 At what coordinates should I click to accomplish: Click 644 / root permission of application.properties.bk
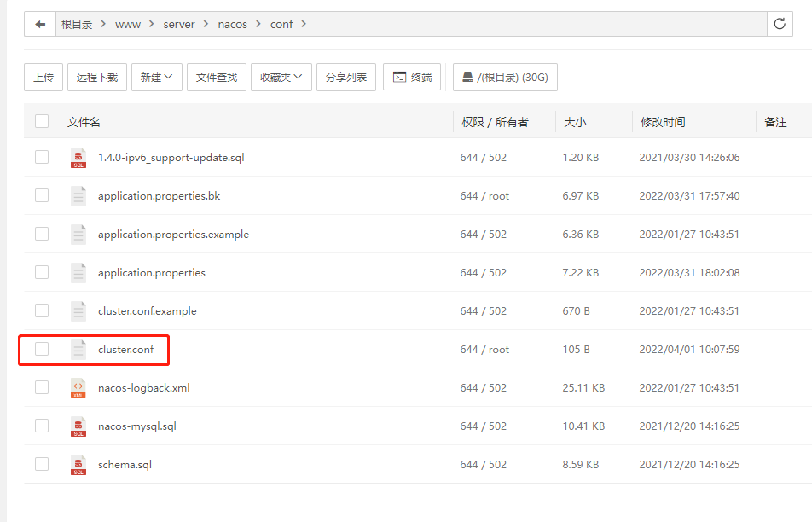coord(484,196)
